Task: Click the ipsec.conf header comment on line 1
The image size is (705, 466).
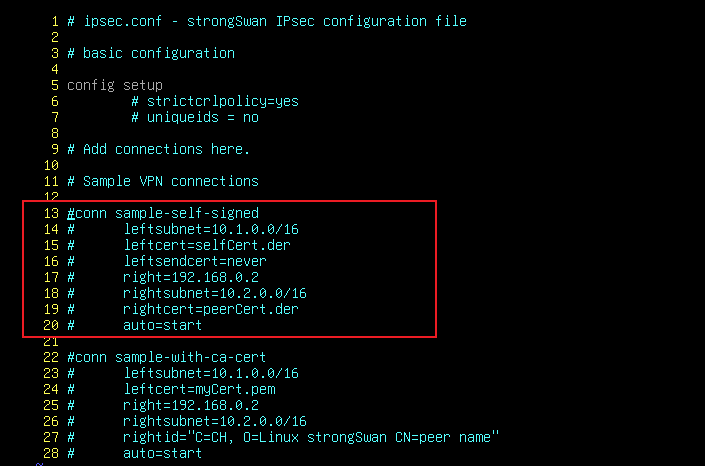Action: coord(267,21)
